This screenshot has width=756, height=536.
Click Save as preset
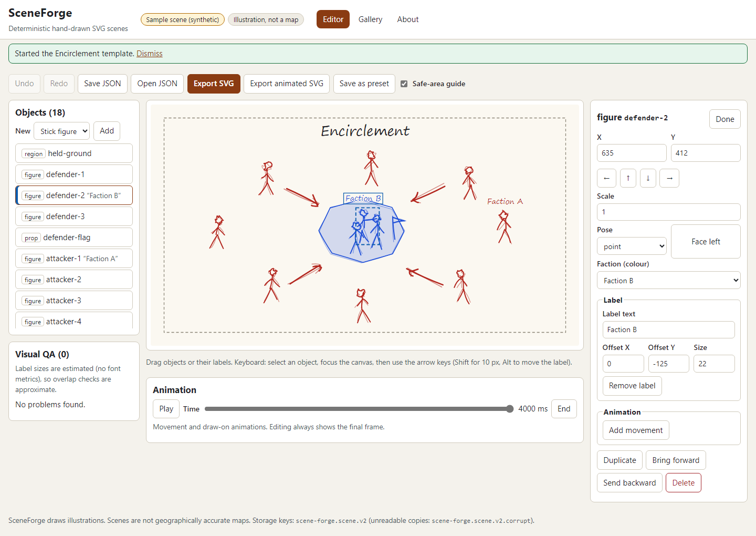[364, 84]
